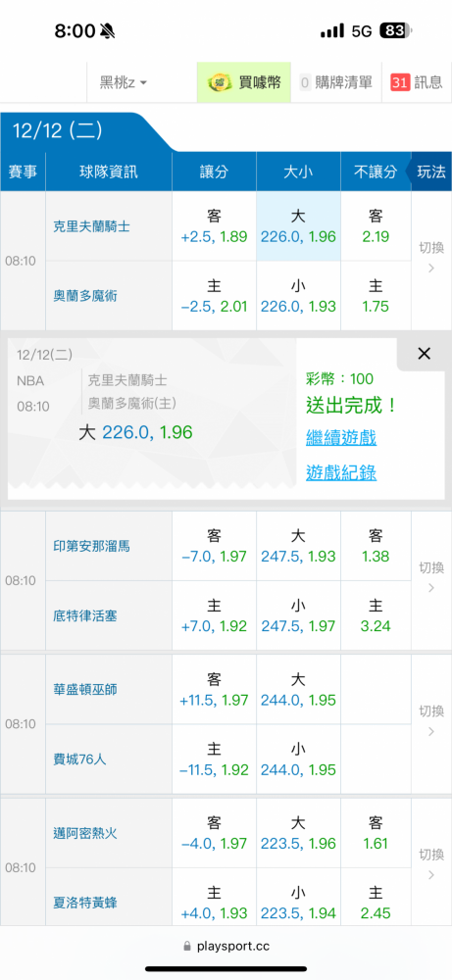The height and width of the screenshot is (980, 452).
Task: Open 奧蘭多魔術 team info
Action: click(85, 296)
